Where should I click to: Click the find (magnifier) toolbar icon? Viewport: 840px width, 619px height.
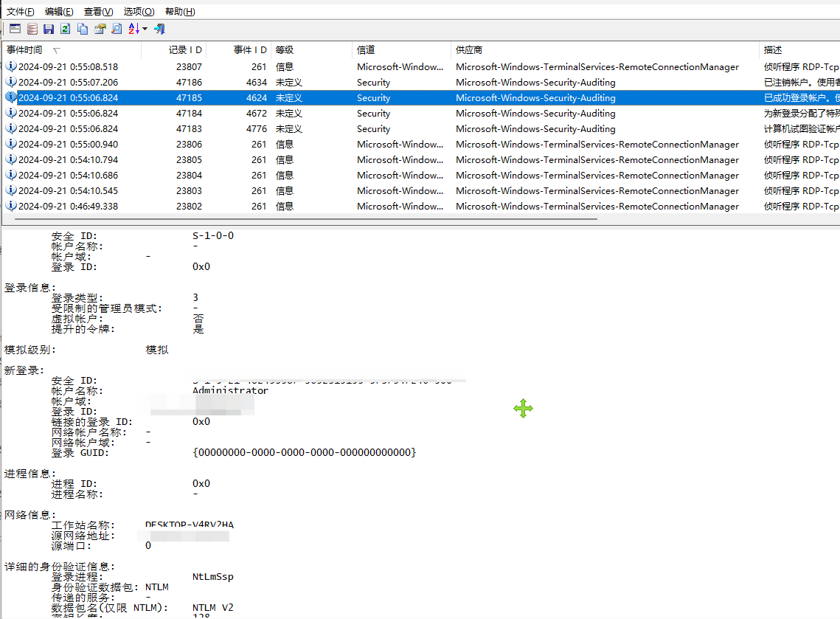pos(117,29)
